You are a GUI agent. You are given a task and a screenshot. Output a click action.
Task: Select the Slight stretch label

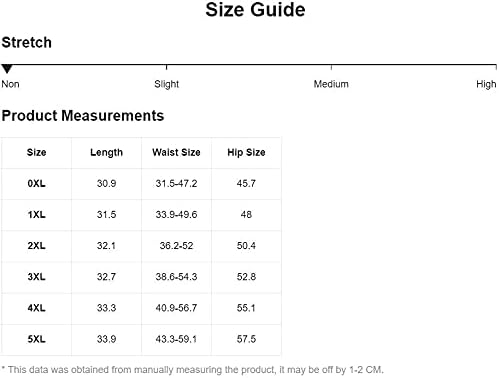pyautogui.click(x=166, y=84)
